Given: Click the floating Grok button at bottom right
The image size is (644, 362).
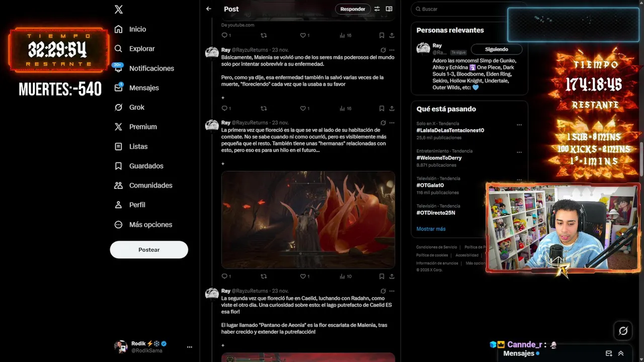Looking at the screenshot, I should click(x=623, y=331).
